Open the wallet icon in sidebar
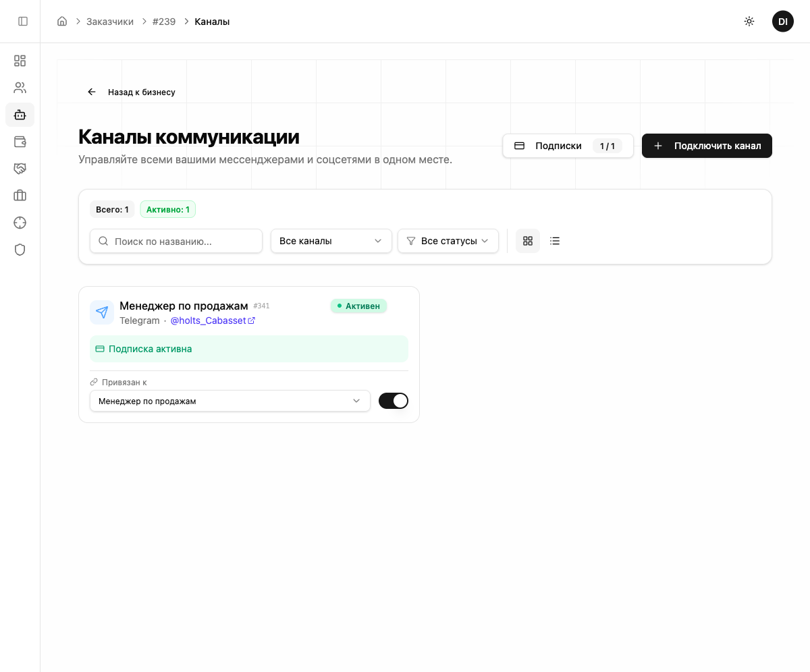Viewport: 810px width, 672px height. coord(20,142)
